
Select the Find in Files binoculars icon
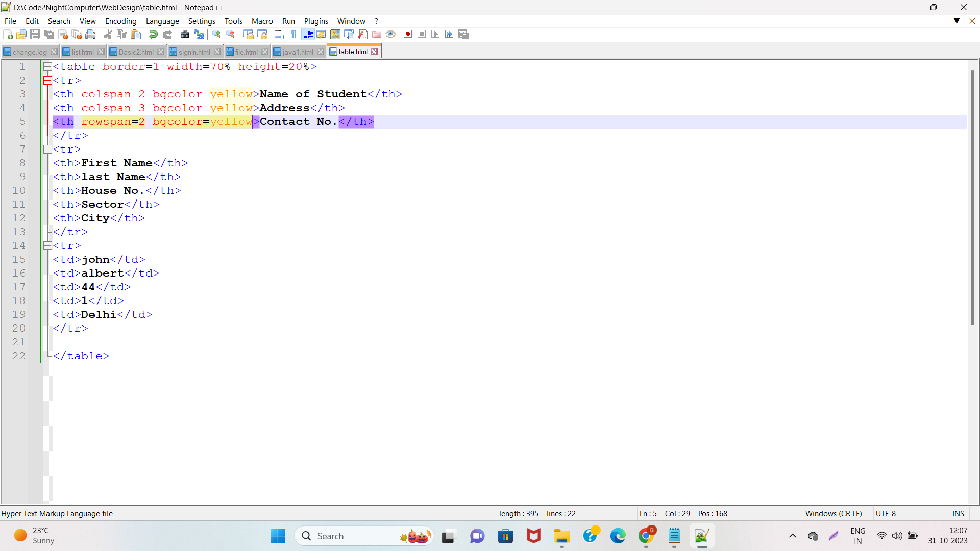[185, 34]
